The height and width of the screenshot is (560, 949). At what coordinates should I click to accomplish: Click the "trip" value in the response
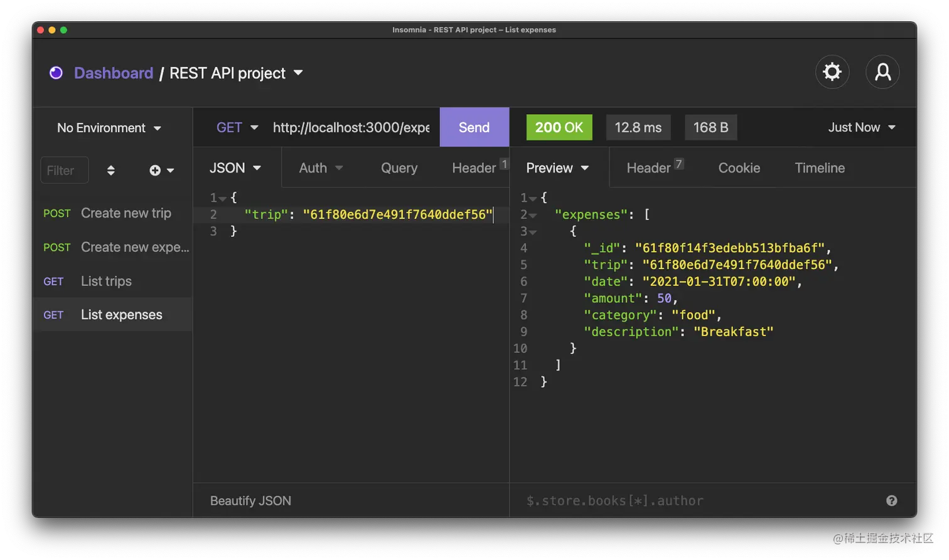tap(737, 265)
